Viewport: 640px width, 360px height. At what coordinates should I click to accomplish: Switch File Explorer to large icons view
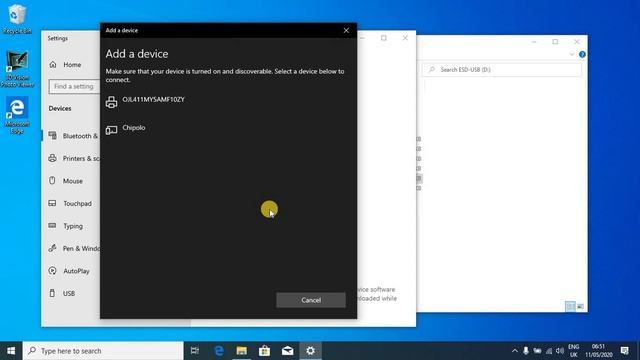coord(580,306)
